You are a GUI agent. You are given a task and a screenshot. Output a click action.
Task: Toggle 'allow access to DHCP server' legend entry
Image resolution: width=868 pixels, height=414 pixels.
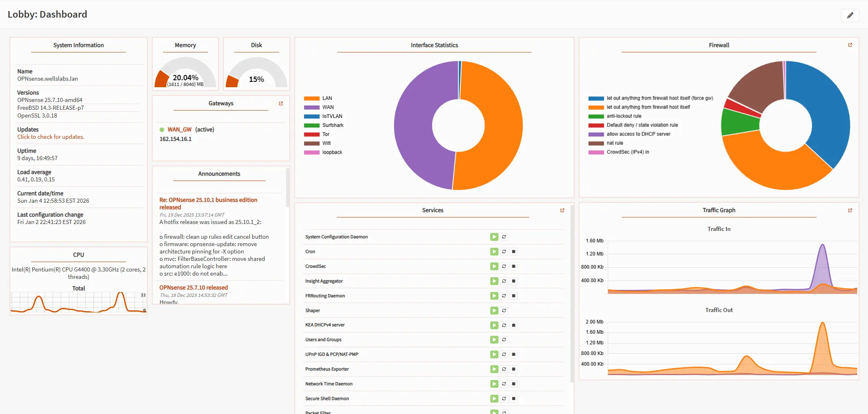629,134
